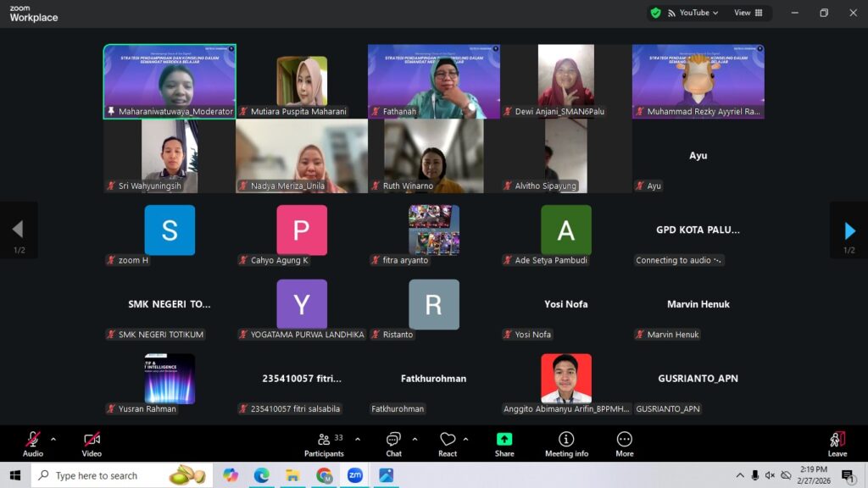Click the green encryption shield icon

(x=655, y=13)
